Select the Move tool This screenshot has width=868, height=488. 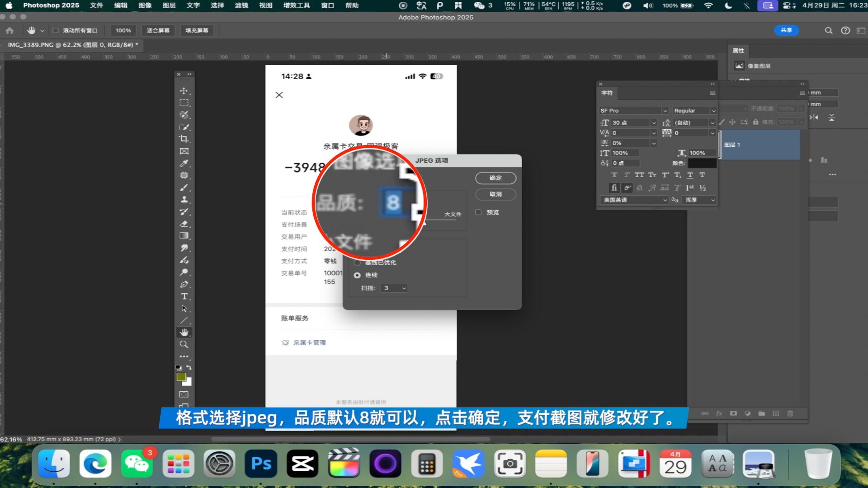pyautogui.click(x=184, y=91)
